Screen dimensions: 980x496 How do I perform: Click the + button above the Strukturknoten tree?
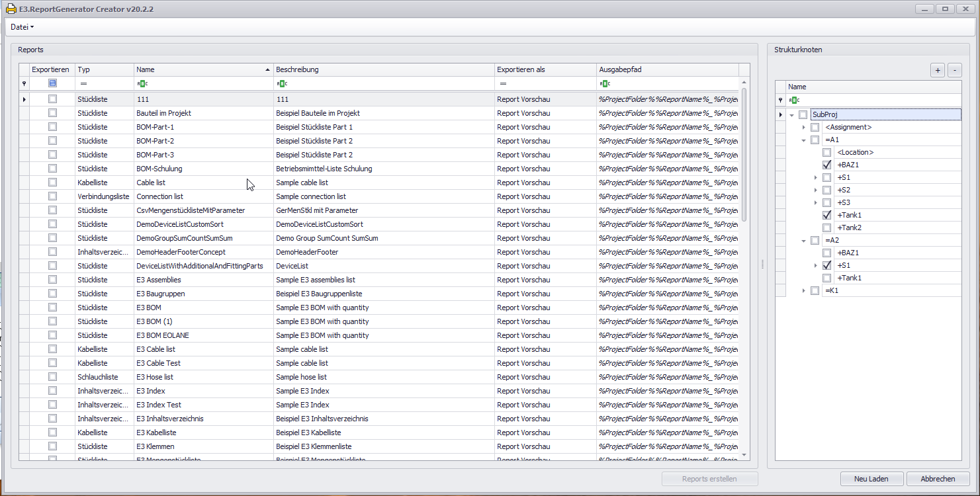click(937, 69)
